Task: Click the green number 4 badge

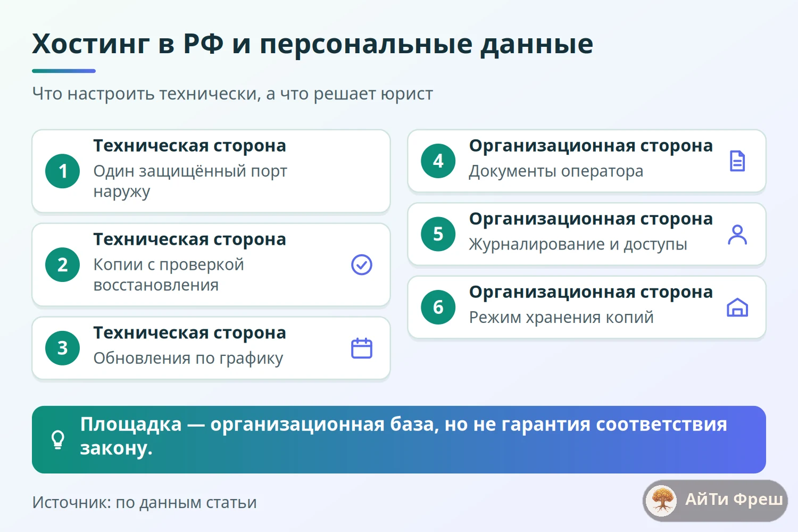Action: point(438,161)
